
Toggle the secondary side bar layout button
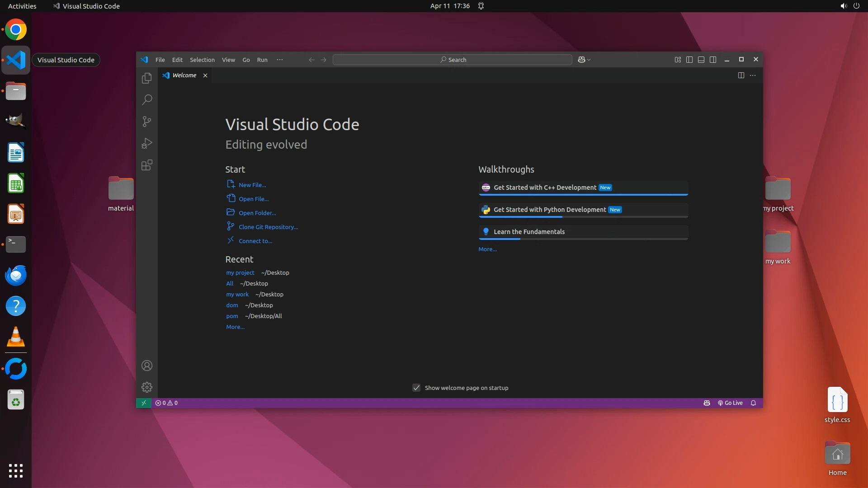point(713,60)
